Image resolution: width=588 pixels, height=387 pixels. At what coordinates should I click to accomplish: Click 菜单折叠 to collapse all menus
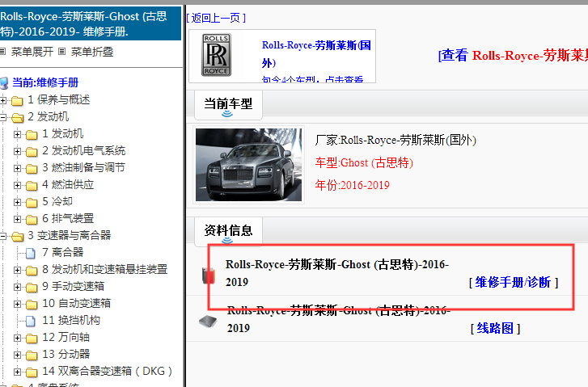(x=92, y=52)
